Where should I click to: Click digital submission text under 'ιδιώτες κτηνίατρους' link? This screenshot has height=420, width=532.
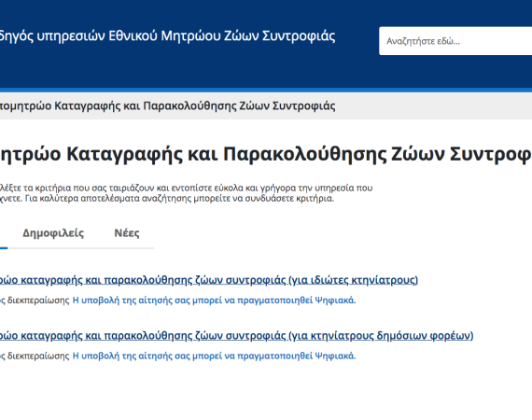click(x=214, y=301)
